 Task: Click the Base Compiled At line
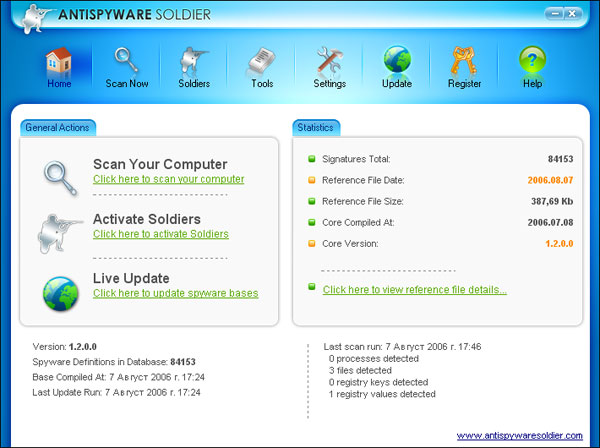click(x=119, y=377)
